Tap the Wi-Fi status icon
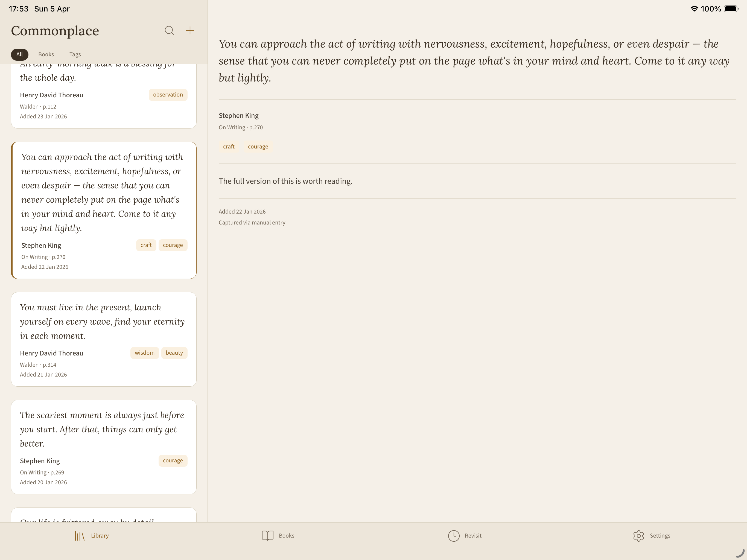 (x=694, y=9)
